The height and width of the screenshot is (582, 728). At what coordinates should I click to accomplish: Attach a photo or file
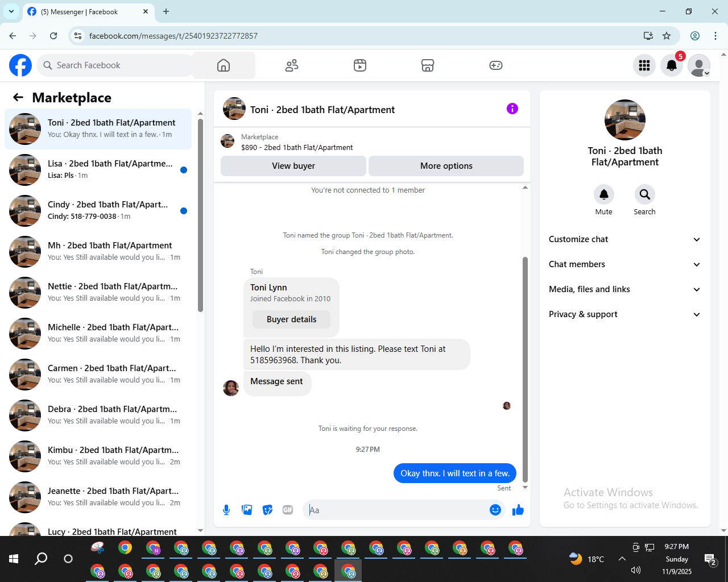tap(247, 510)
